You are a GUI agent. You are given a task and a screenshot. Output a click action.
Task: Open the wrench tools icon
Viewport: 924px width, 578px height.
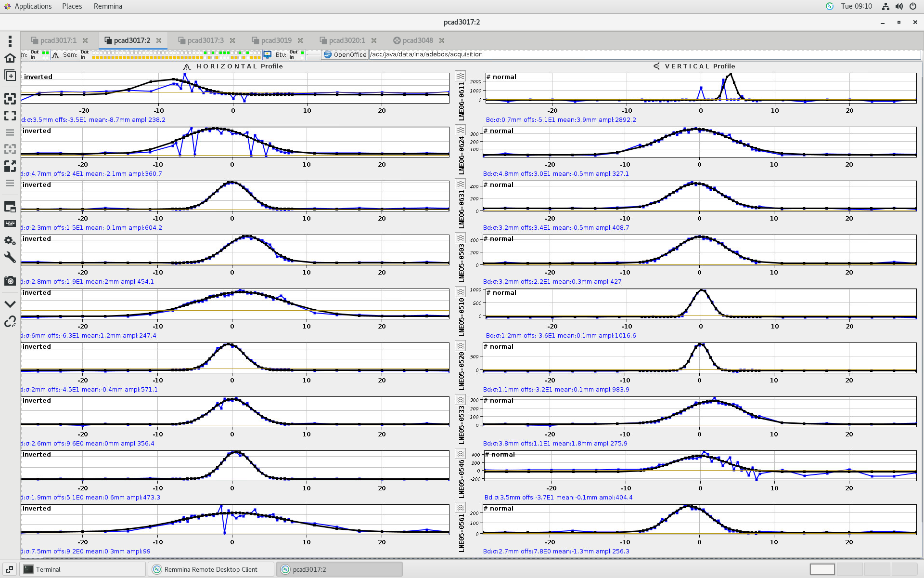click(x=10, y=257)
